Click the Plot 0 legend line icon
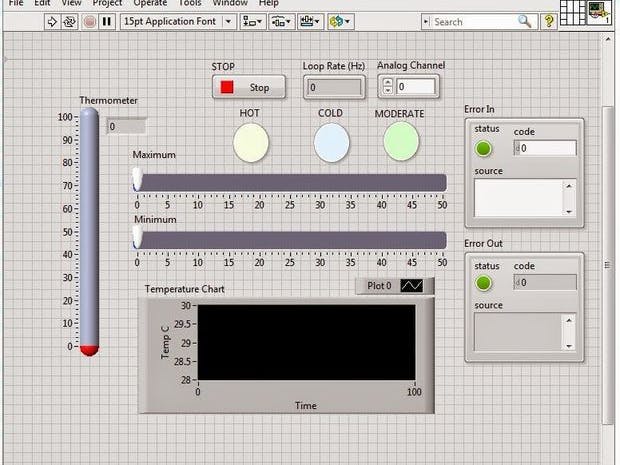The image size is (620, 465). [412, 286]
